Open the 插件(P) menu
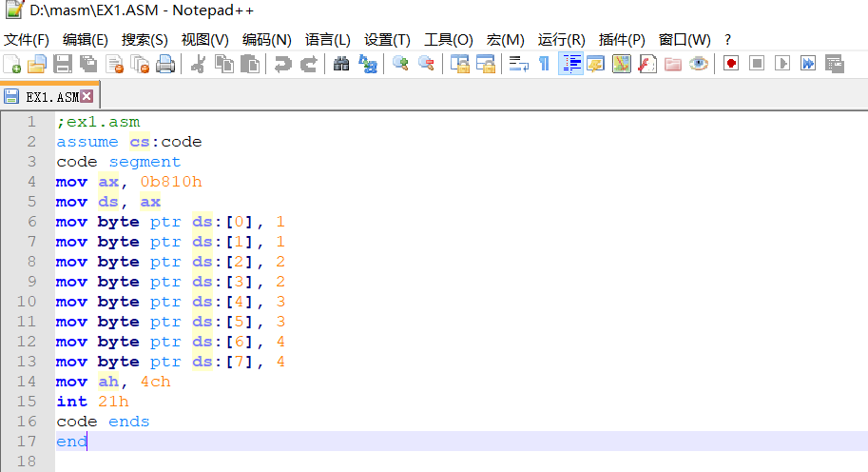 pos(622,40)
